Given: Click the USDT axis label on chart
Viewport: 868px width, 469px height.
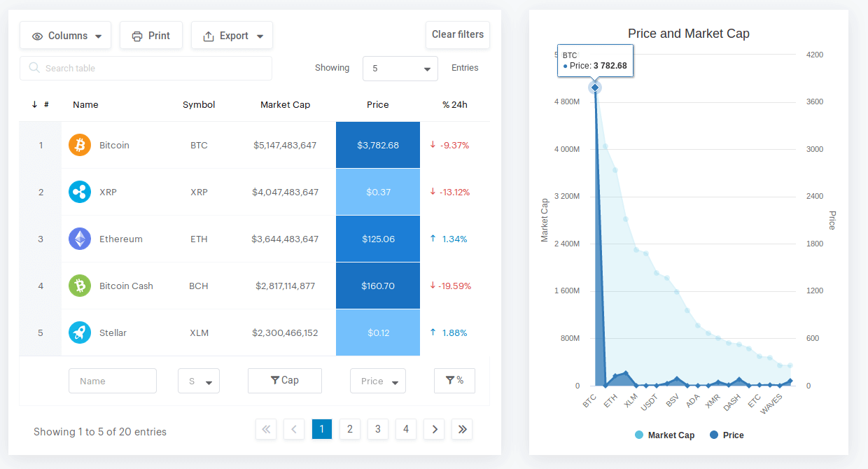Looking at the screenshot, I should click(650, 401).
